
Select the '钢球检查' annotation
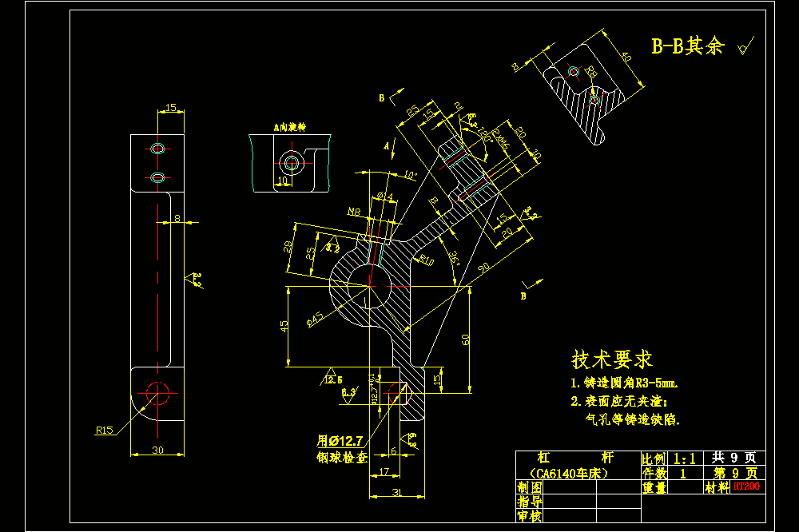point(342,457)
